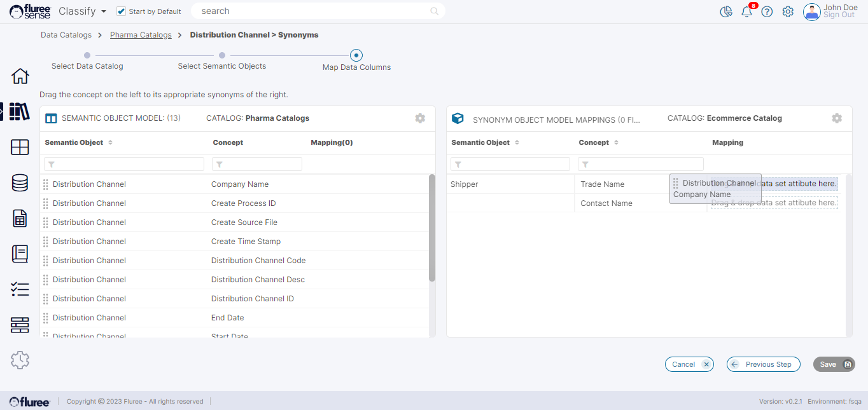Click the notifications bell icon

click(x=746, y=11)
